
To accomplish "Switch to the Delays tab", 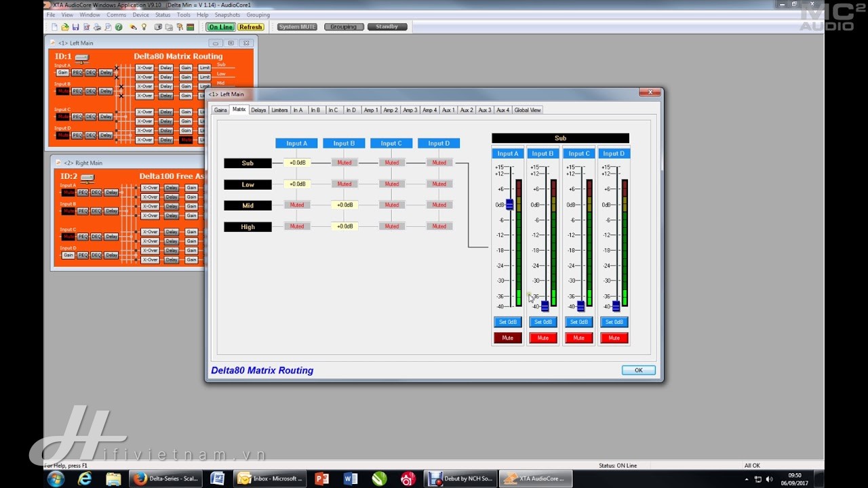I will click(258, 110).
